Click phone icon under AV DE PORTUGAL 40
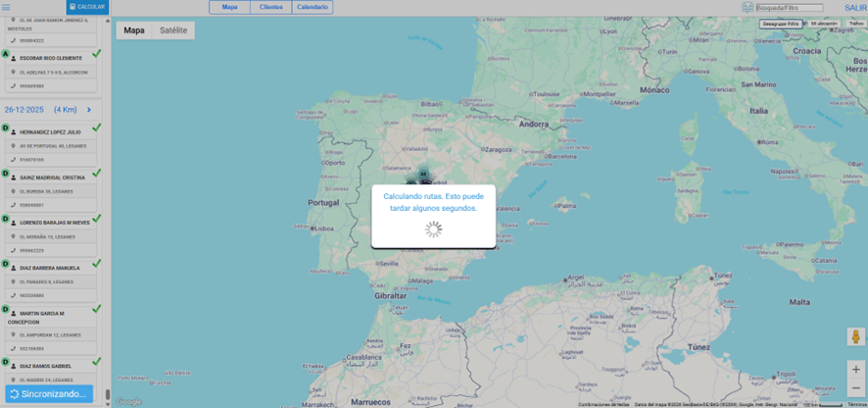The width and height of the screenshot is (868, 408). coord(14,160)
